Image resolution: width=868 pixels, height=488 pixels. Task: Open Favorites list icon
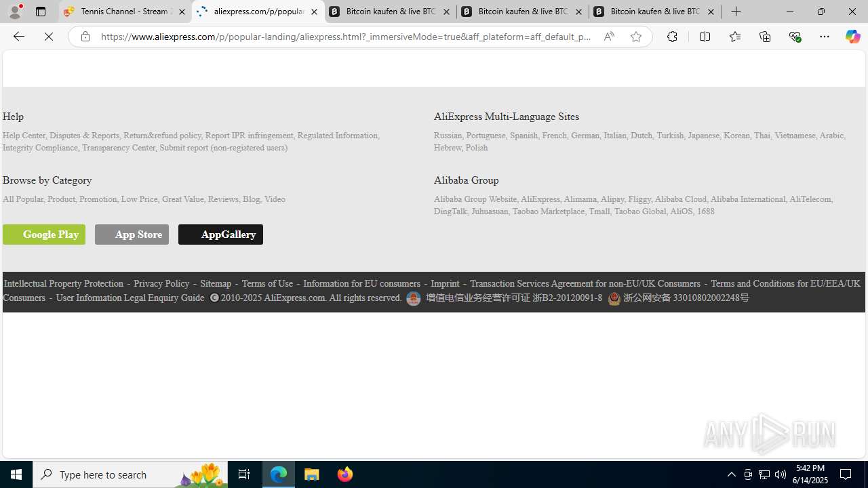click(x=734, y=37)
